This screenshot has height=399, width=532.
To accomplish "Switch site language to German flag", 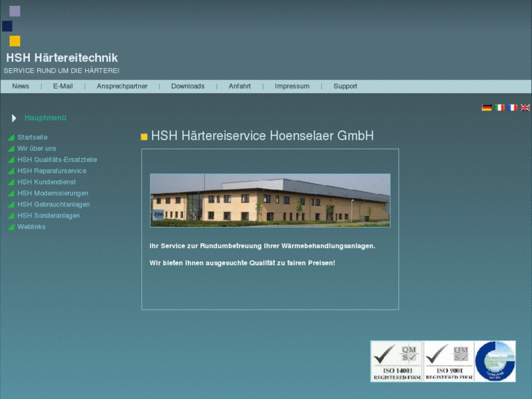I will [487, 108].
